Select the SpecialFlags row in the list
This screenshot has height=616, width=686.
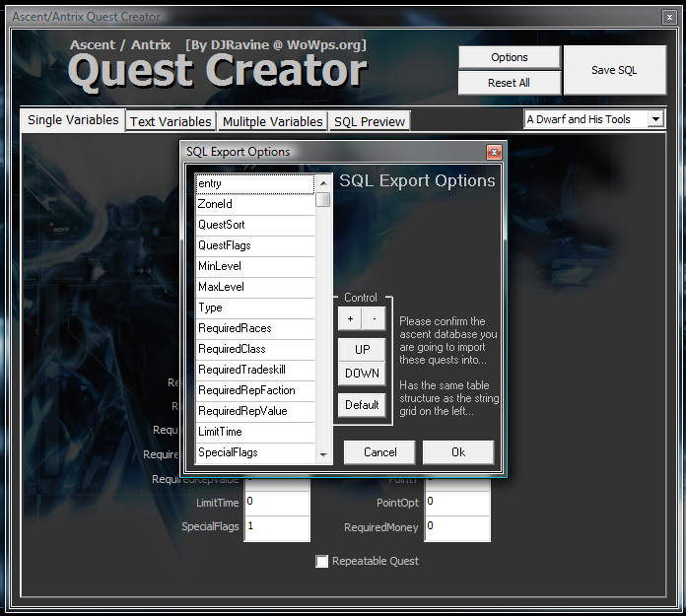tap(255, 452)
